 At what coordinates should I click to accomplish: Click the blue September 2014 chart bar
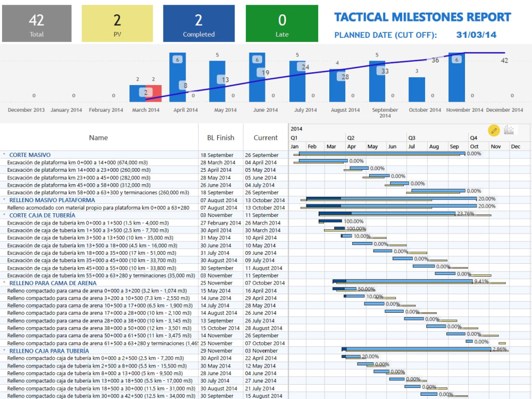[x=377, y=81]
